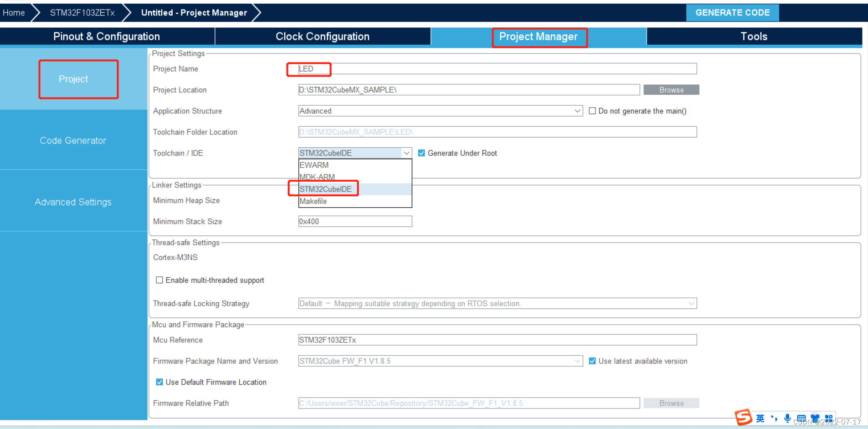
Task: Click the Sogou voice input microphone icon
Action: (787, 418)
